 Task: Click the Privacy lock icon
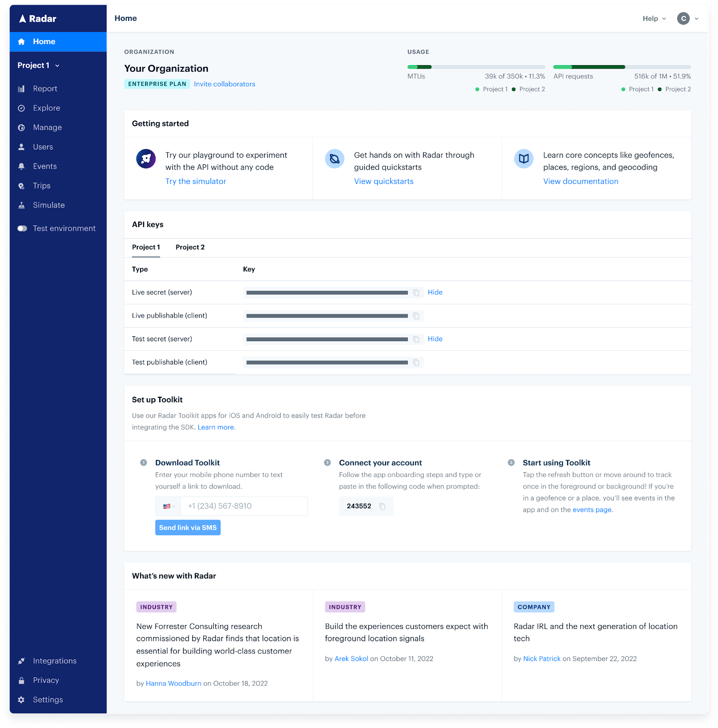click(21, 681)
